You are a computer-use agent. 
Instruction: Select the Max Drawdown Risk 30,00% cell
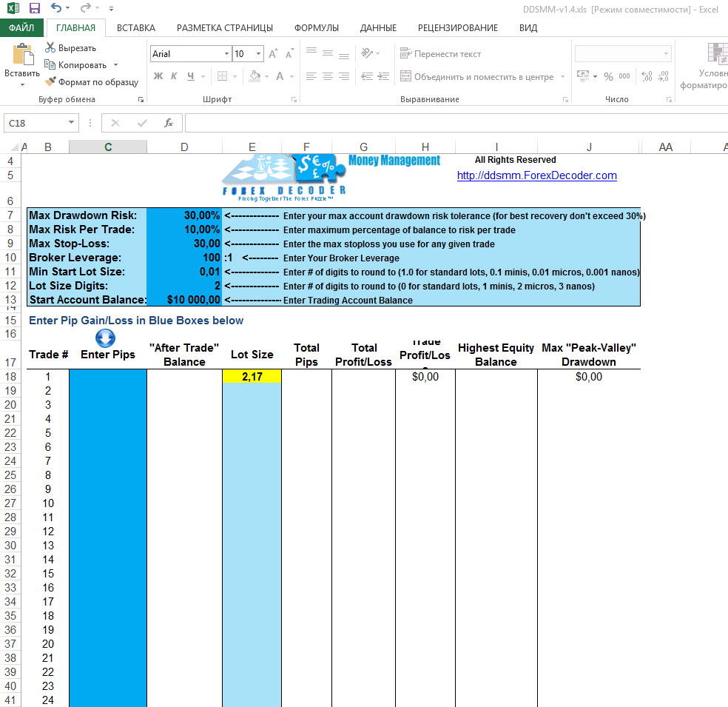184,215
